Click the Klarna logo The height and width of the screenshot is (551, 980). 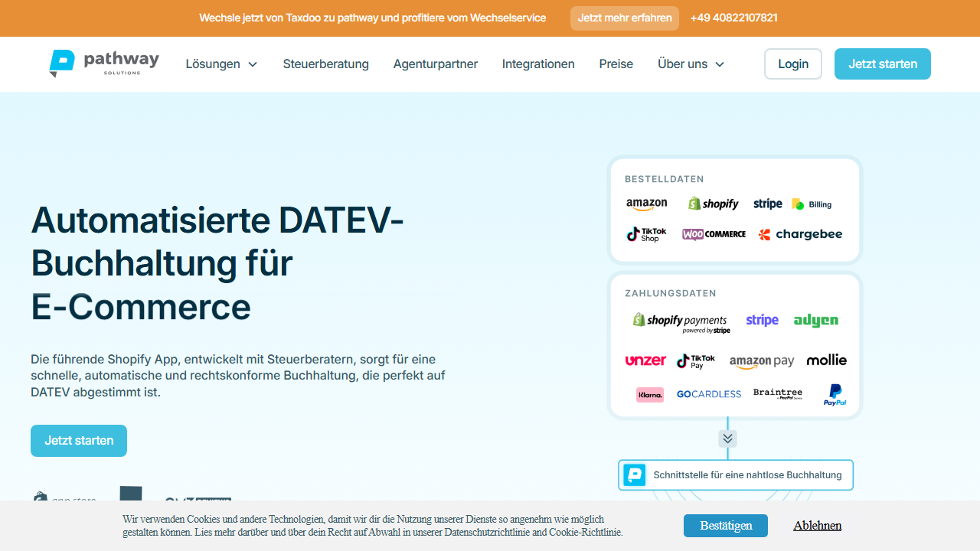[650, 394]
